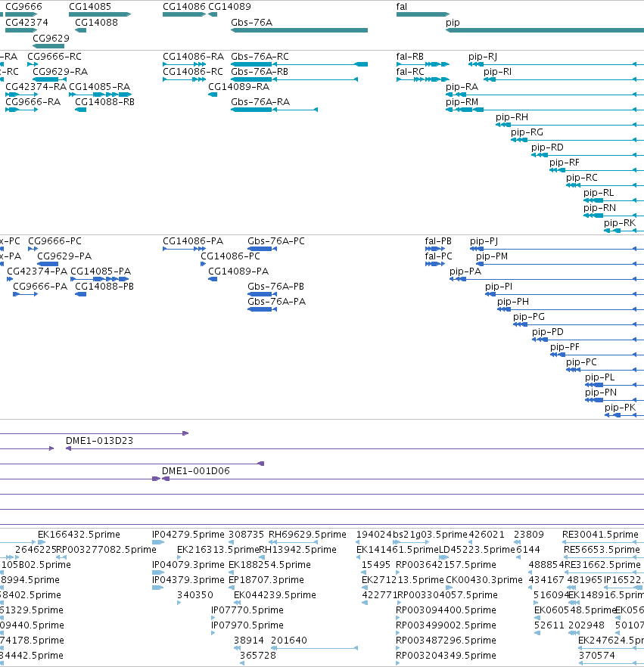
Task: Select transcript Gbs-76A-RB
Action: [260, 71]
